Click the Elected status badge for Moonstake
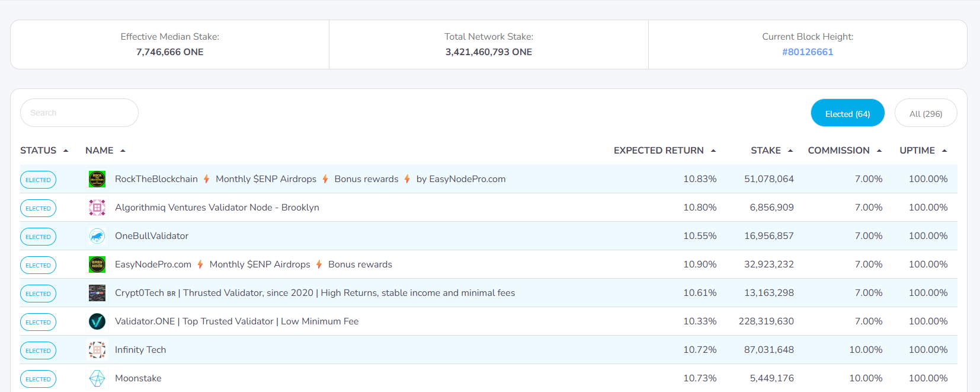The height and width of the screenshot is (392, 980). pyautogui.click(x=39, y=379)
